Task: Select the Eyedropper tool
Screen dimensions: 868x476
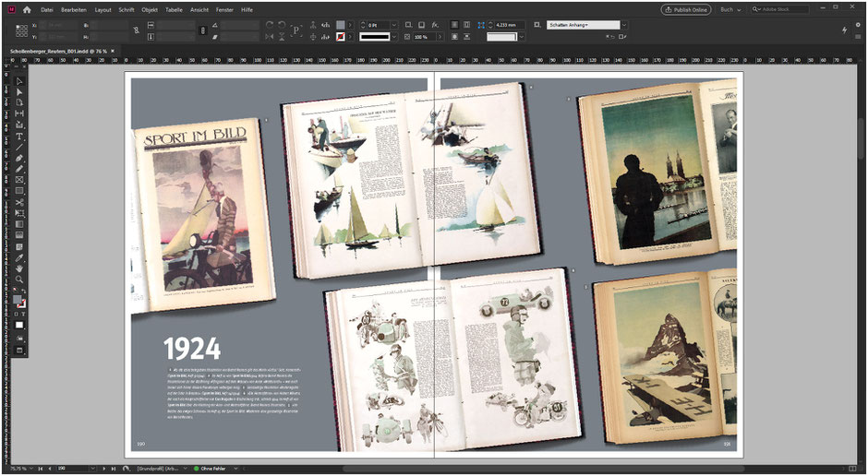Action: click(19, 257)
